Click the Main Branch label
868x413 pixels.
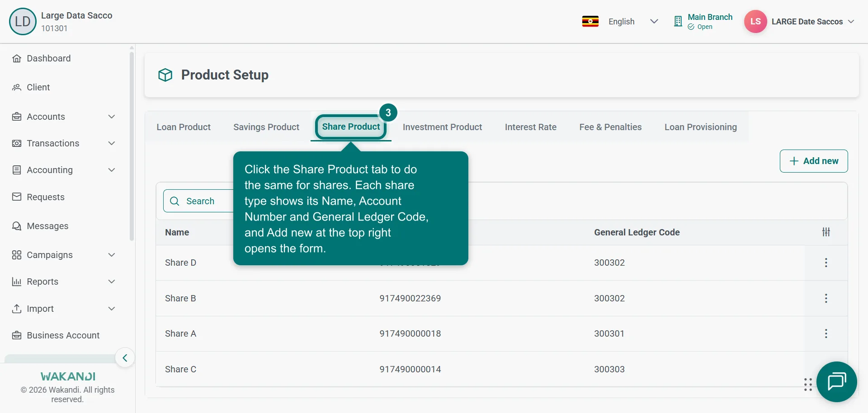[710, 17]
